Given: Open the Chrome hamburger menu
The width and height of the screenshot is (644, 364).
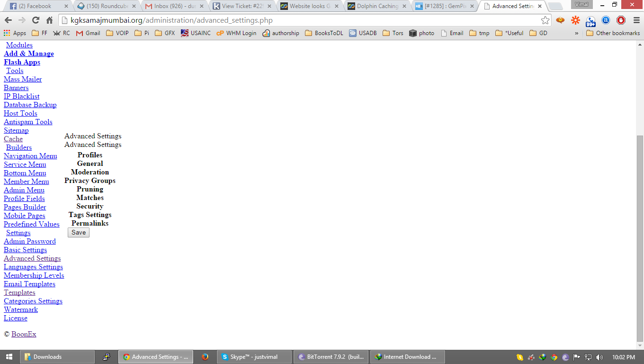Looking at the screenshot, I should [x=636, y=20].
